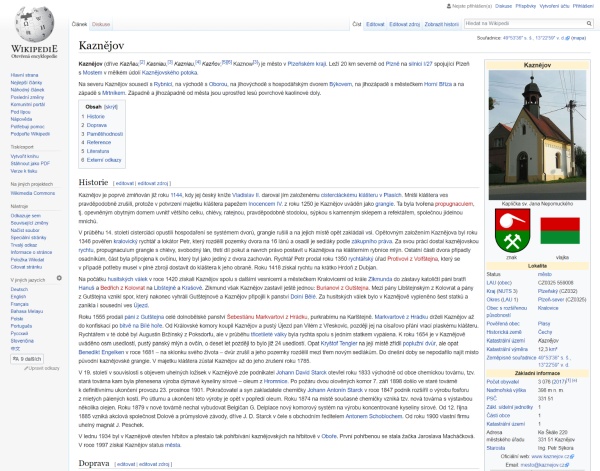Jump to Pamětihodnosti in contents
Image resolution: width=600 pixels, height=471 pixels.
(x=105, y=134)
